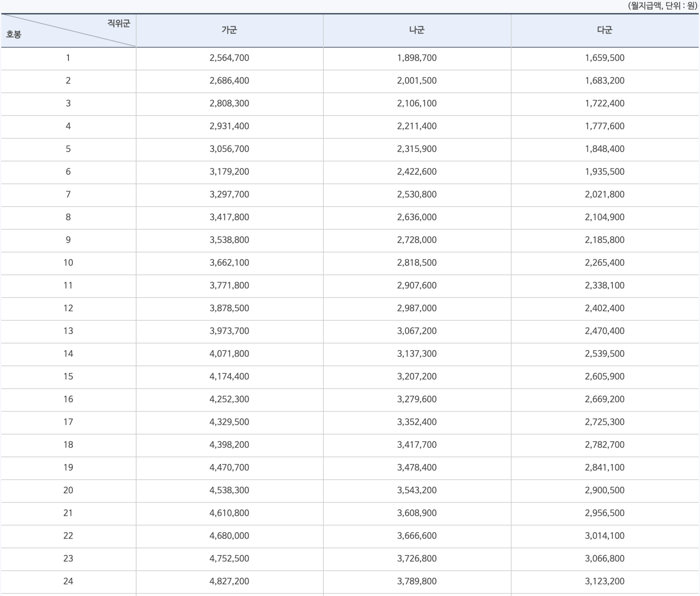Select the 나군 cell 1,898,700
700x596 pixels.
[416, 58]
